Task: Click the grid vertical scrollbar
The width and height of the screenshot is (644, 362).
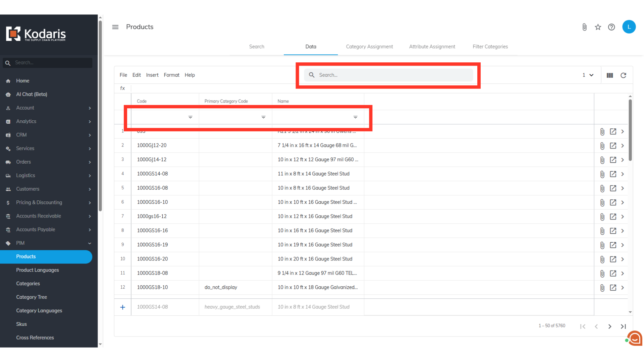Action: point(630,131)
